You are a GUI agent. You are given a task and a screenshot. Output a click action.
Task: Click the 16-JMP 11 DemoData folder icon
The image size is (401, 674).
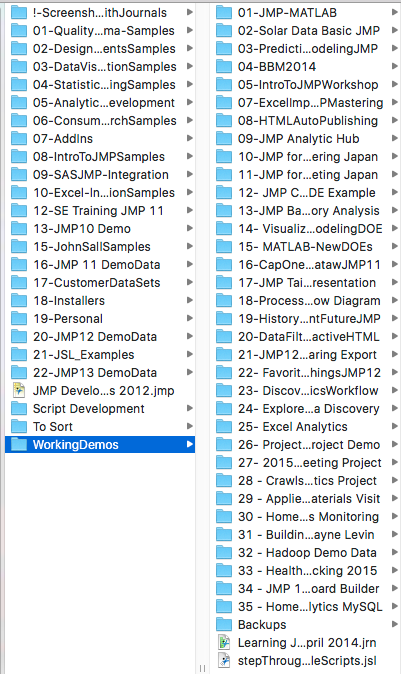click(19, 264)
